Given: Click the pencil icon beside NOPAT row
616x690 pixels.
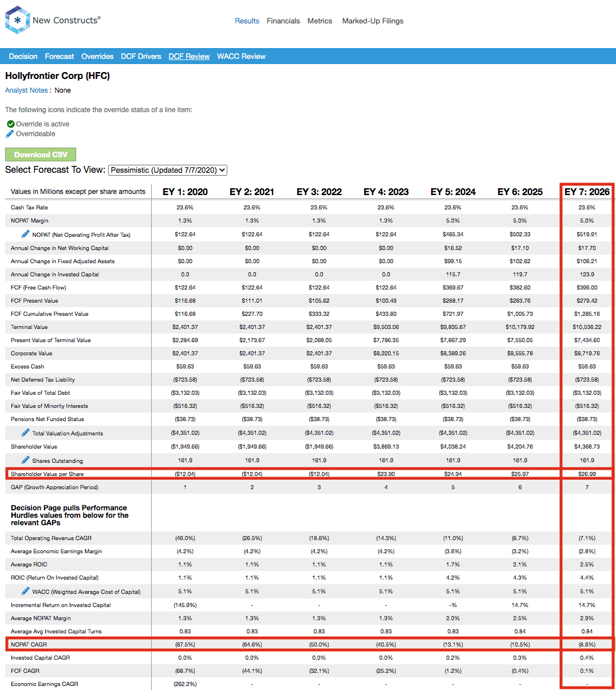Looking at the screenshot, I should [x=26, y=234].
